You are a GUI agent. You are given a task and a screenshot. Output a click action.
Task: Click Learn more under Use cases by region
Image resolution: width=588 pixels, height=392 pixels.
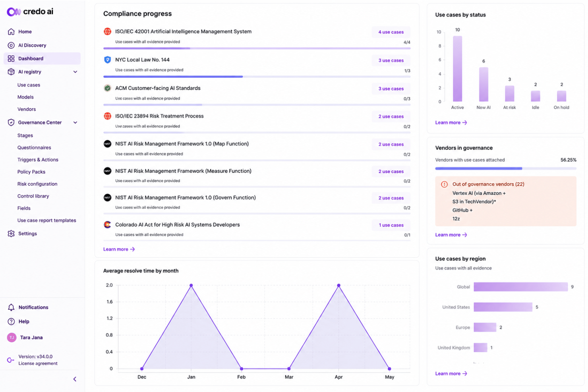[451, 374]
